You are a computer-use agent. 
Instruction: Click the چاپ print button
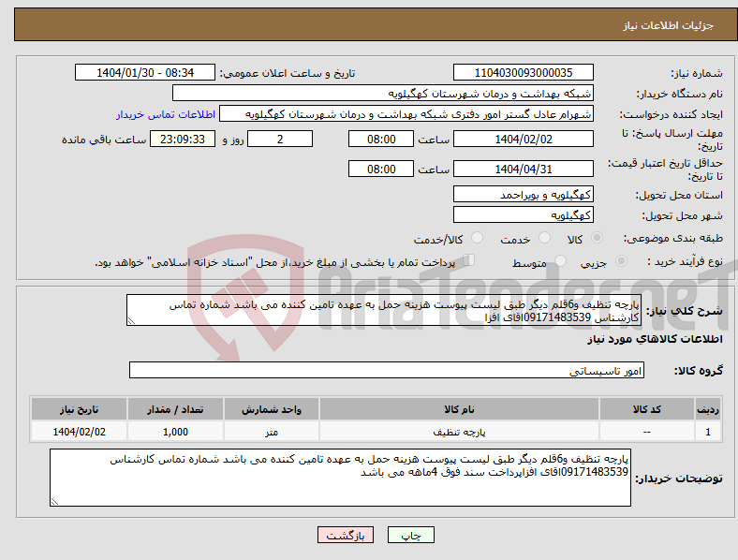[411, 535]
